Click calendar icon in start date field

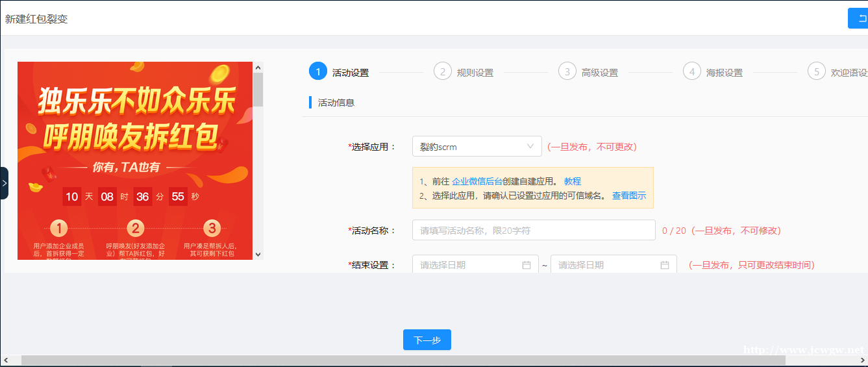(x=527, y=265)
